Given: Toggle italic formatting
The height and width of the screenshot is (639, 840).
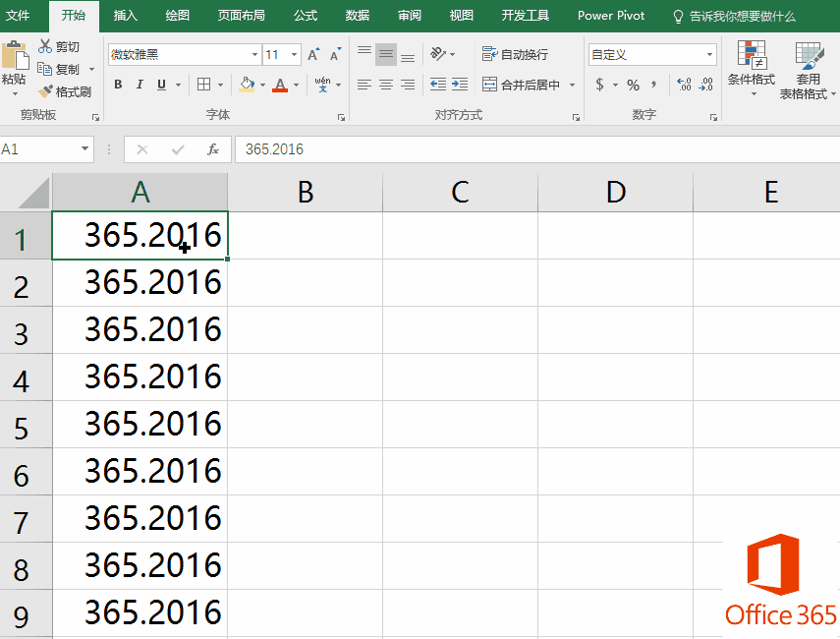Looking at the screenshot, I should (140, 85).
